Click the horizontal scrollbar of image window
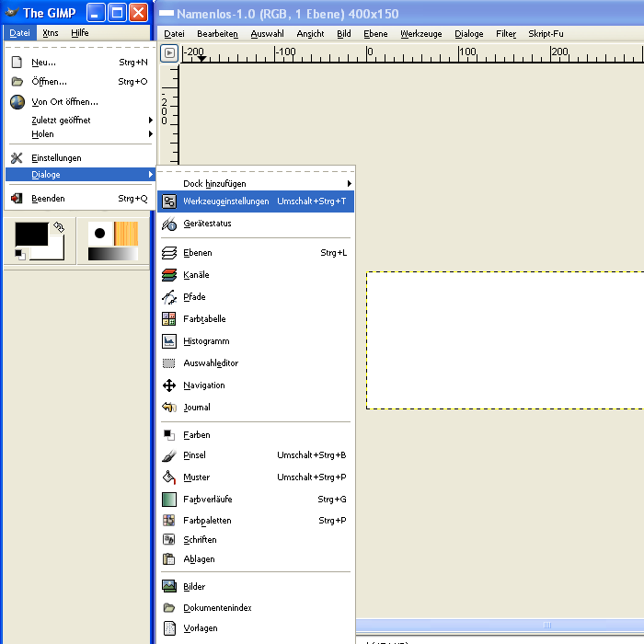644x644 pixels. 500,625
